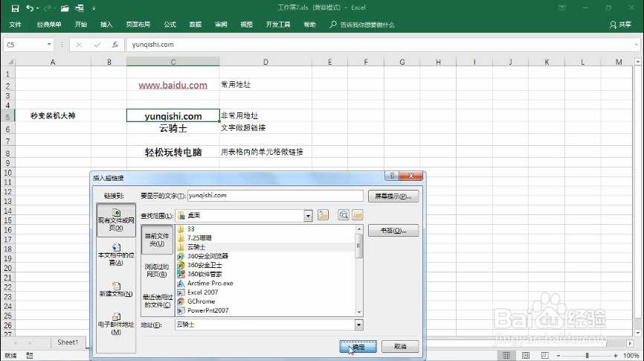The width and height of the screenshot is (644, 361).
Task: Open Insert Function fx icon
Action: 115,45
